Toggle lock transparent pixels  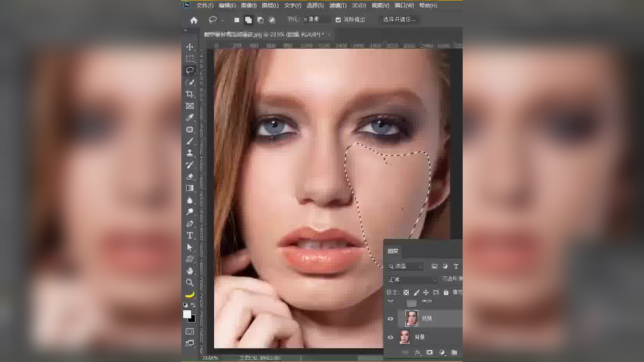[406, 292]
